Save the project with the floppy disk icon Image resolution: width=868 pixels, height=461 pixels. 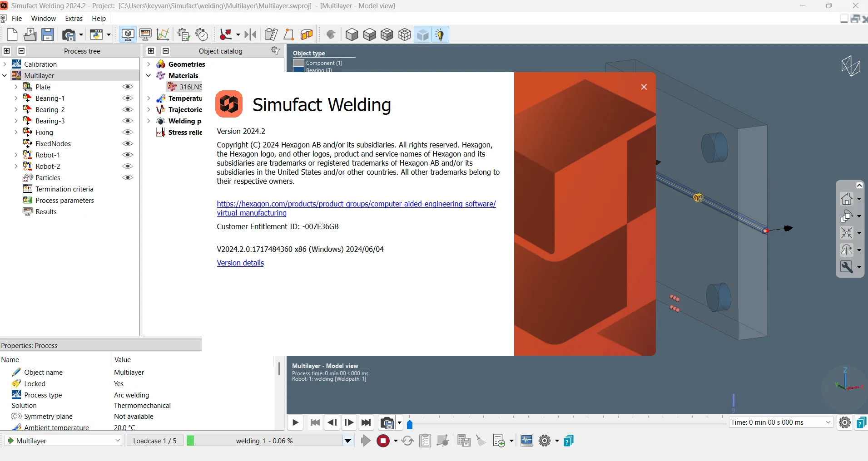48,34
